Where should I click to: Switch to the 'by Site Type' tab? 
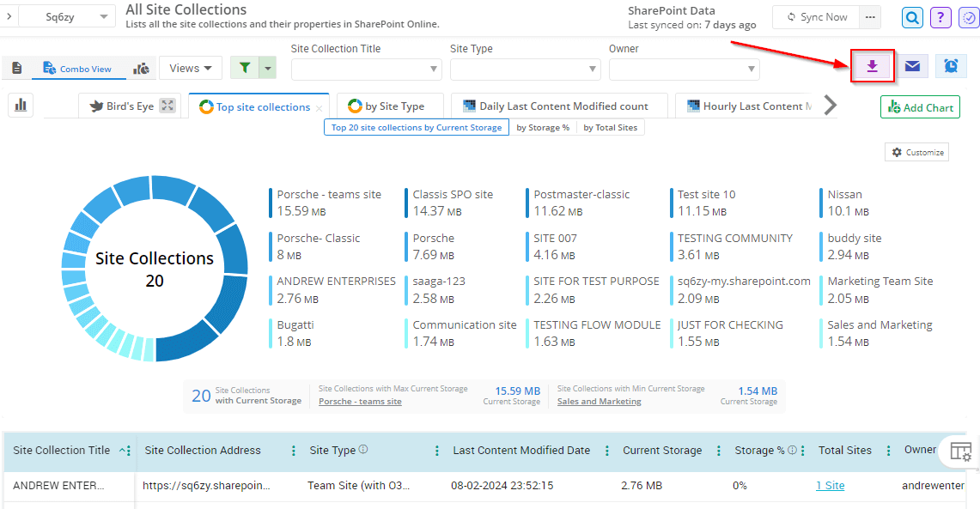coord(389,106)
